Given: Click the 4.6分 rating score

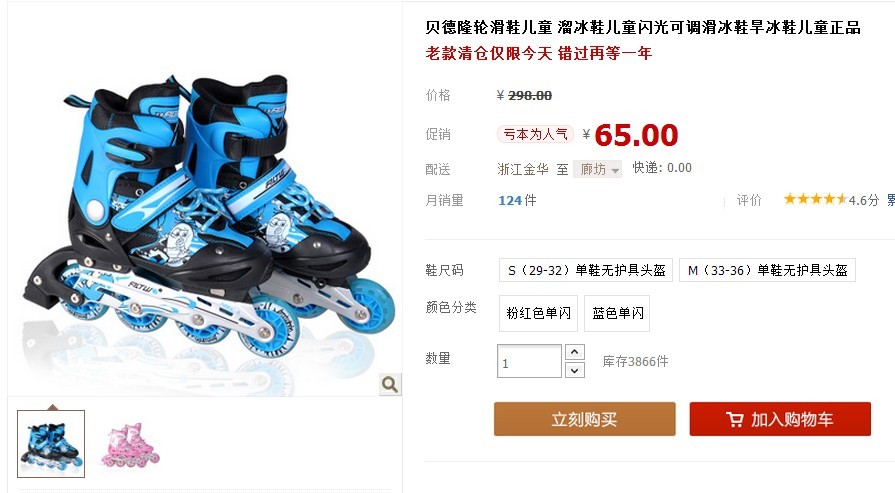Looking at the screenshot, I should 863,200.
